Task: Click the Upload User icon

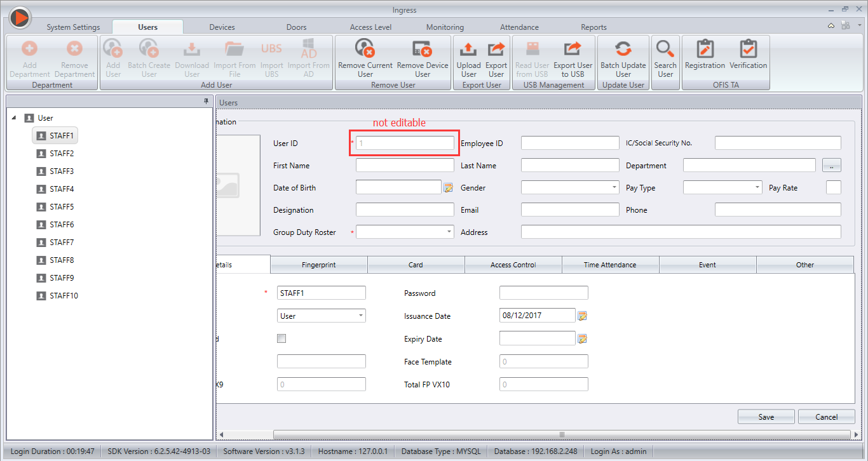Action: (469, 50)
